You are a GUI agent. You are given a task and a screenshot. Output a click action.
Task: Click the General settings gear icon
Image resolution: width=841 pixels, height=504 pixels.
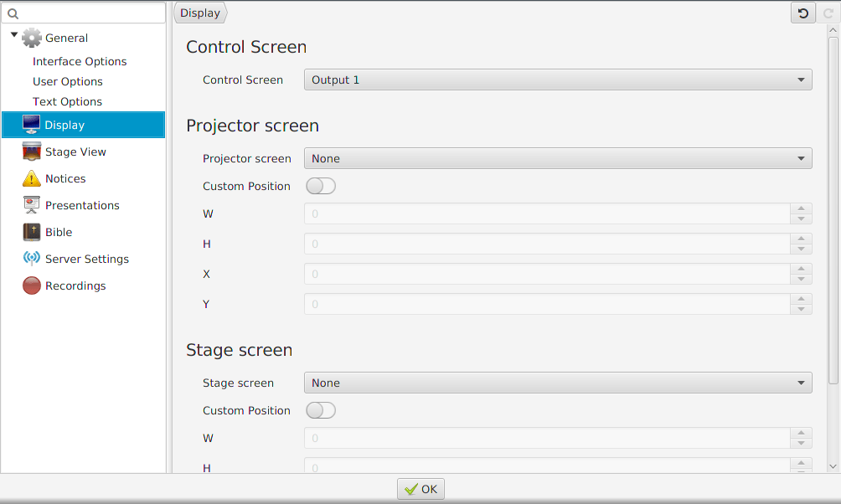tap(32, 38)
